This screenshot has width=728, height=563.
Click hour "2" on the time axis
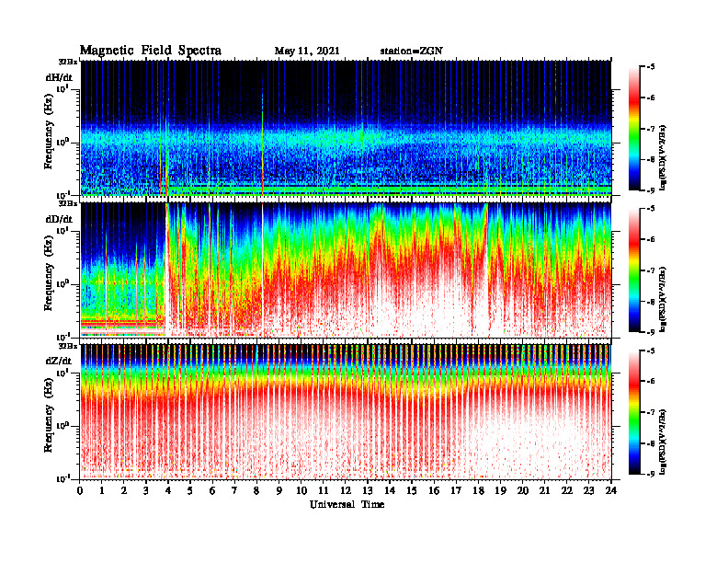tap(124, 491)
